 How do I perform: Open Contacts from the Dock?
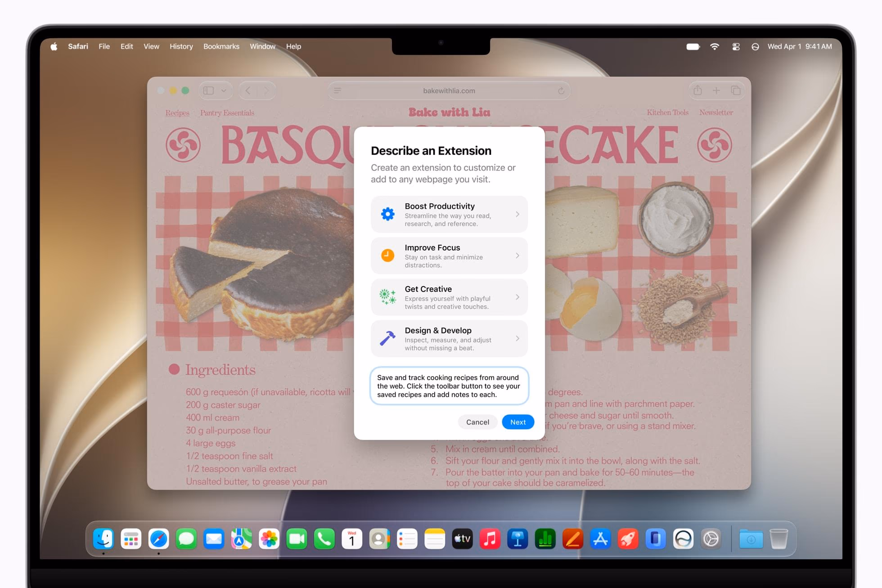click(x=379, y=539)
